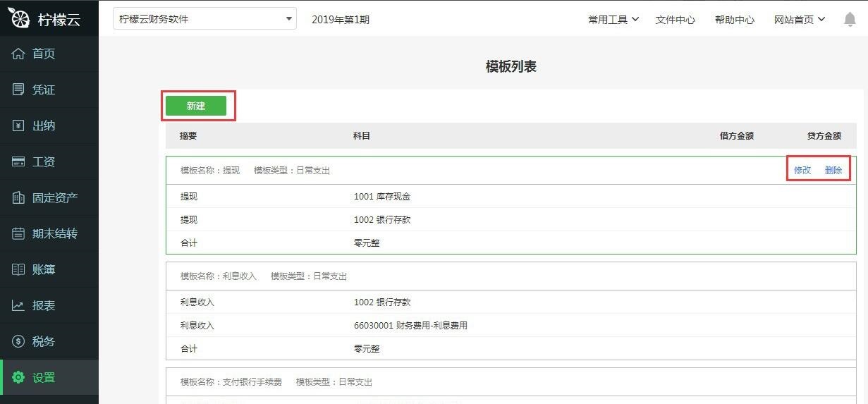
Task: Click the 出纳 cashier icon in sidebar
Action: point(18,126)
